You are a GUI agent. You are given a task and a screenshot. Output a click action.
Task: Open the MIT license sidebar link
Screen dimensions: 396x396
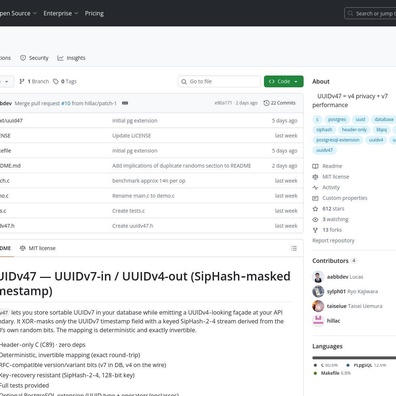335,177
